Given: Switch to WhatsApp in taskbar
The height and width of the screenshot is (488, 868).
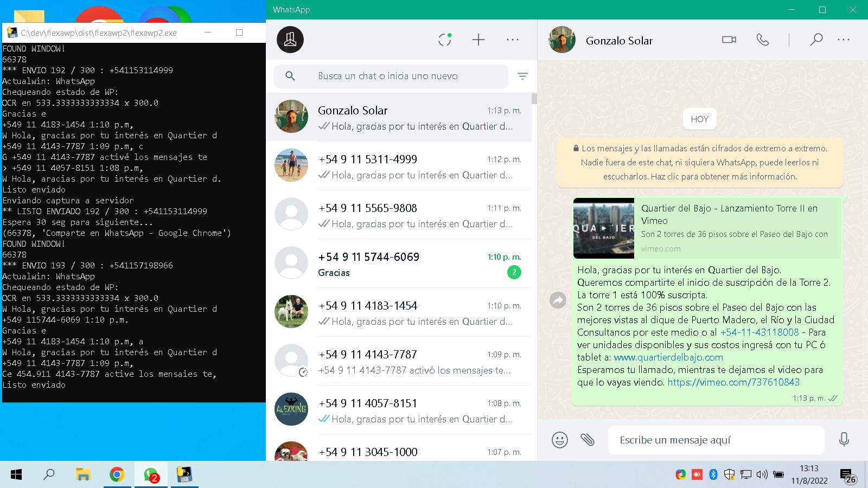Looking at the screenshot, I should click(151, 475).
